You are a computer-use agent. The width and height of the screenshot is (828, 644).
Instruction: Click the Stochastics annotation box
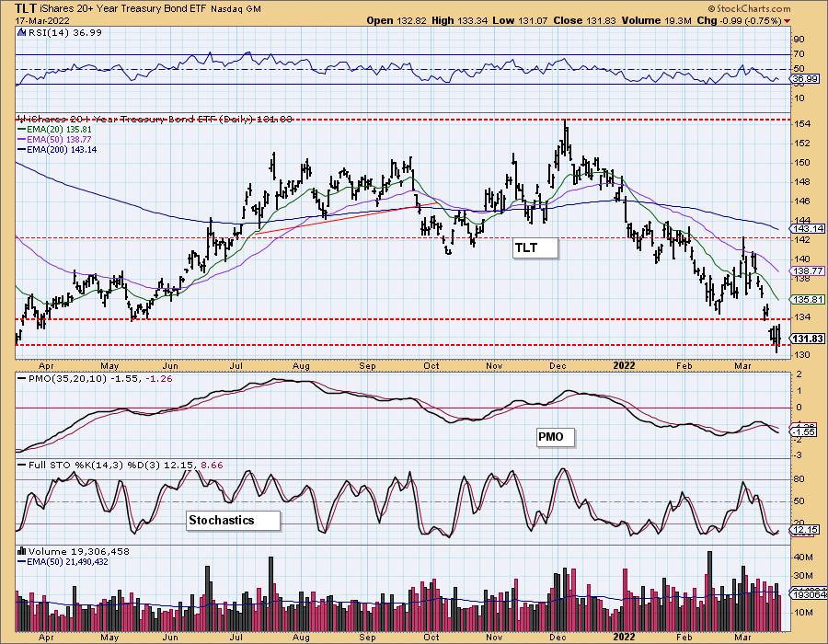pyautogui.click(x=234, y=520)
